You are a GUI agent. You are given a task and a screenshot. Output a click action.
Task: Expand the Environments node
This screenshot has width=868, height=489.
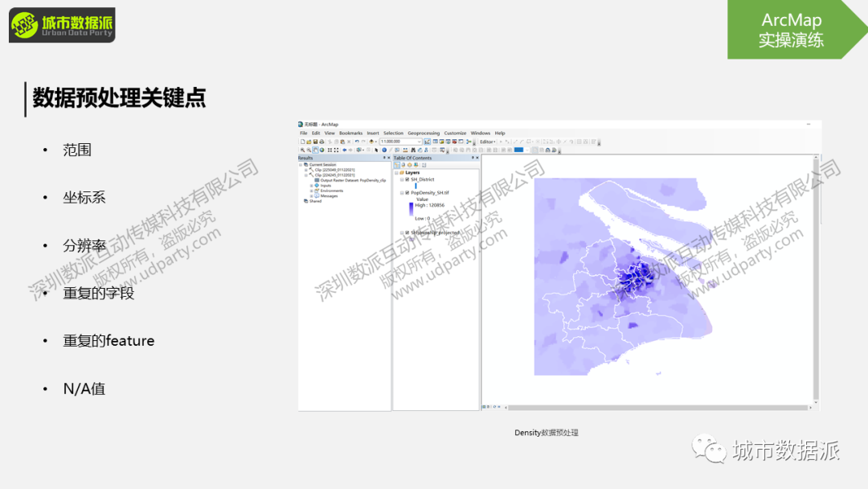312,191
